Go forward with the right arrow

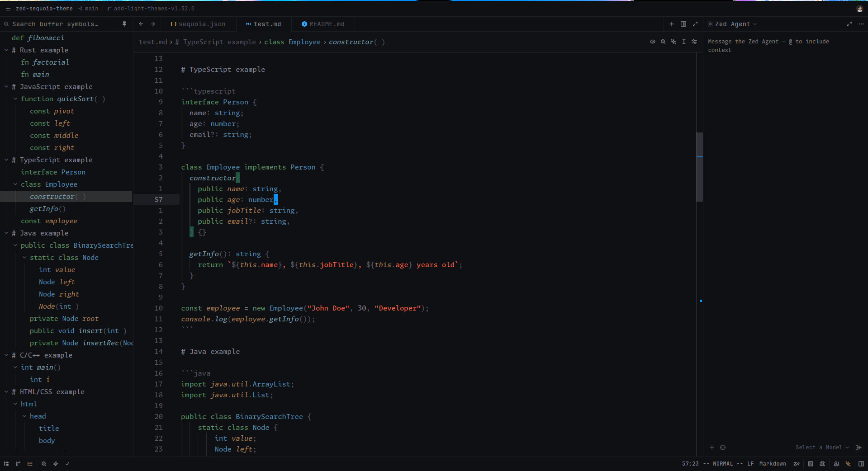[153, 24]
